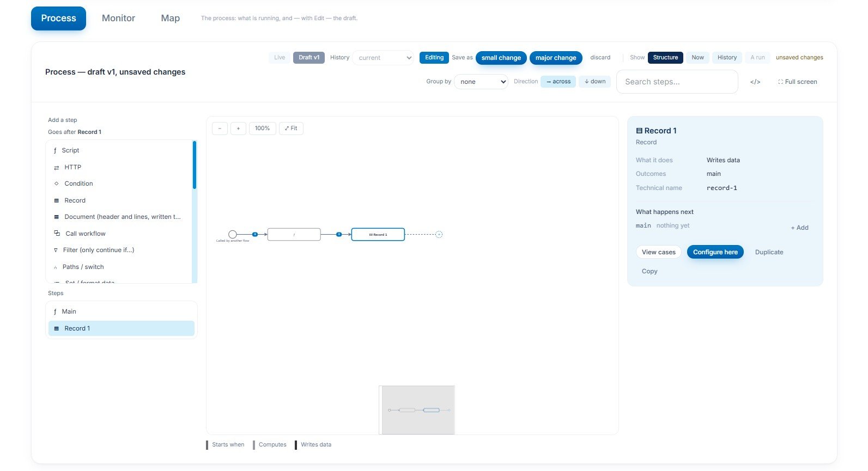Set direction to down
The image size is (868, 471).
click(x=594, y=82)
